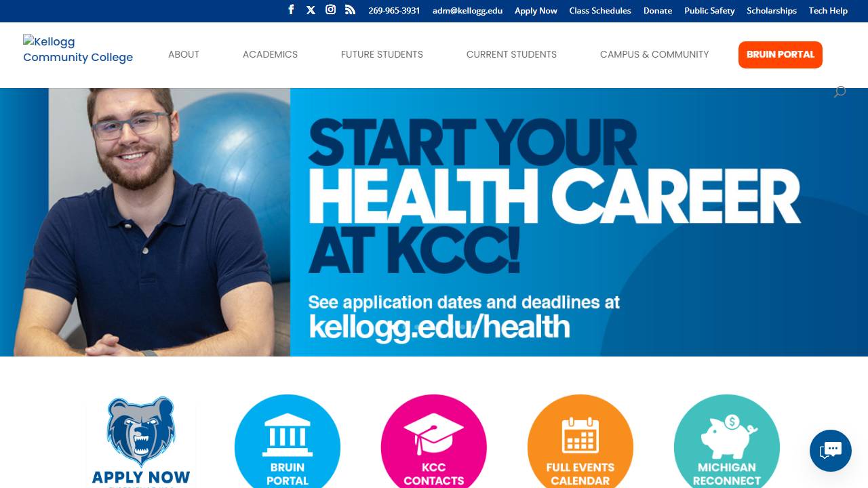
Task: Click the Apply Now bear logo
Action: coord(141,442)
